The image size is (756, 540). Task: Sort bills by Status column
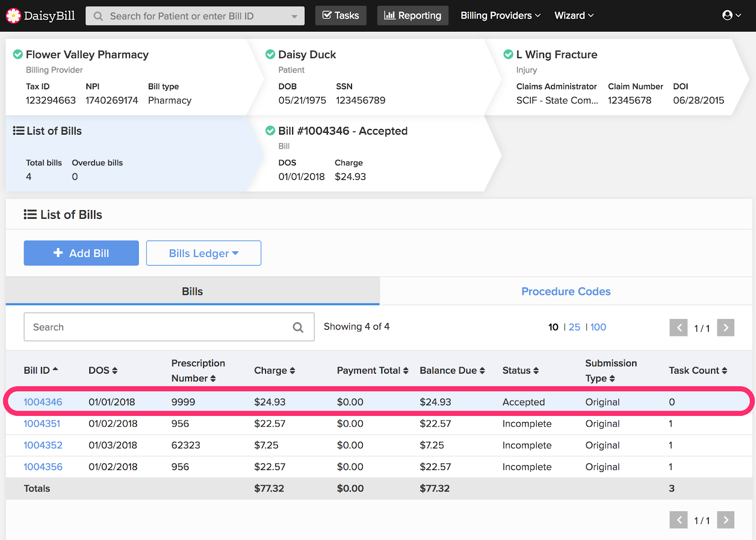coord(520,370)
